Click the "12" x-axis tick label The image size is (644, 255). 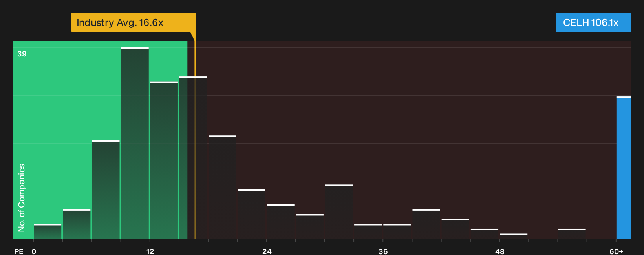click(150, 251)
